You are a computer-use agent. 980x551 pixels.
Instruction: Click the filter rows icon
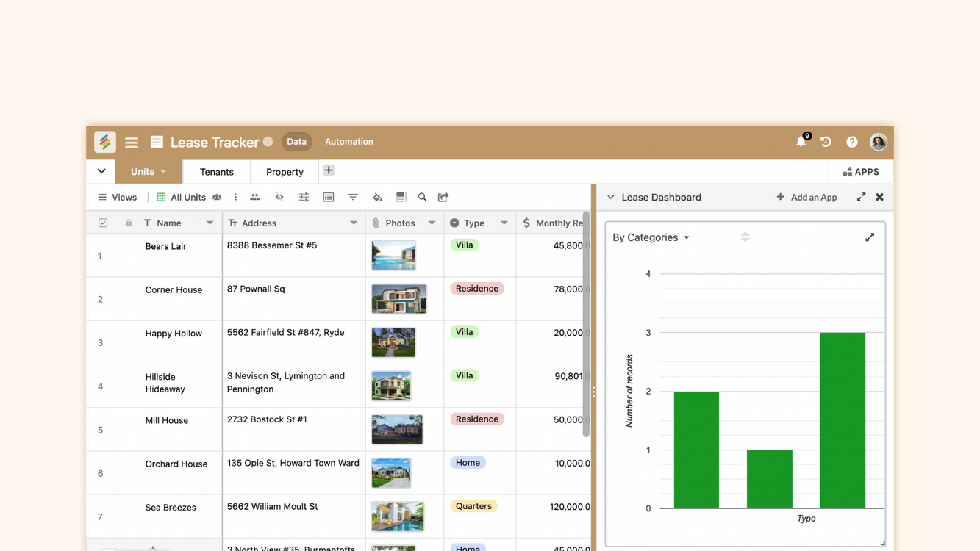point(353,197)
